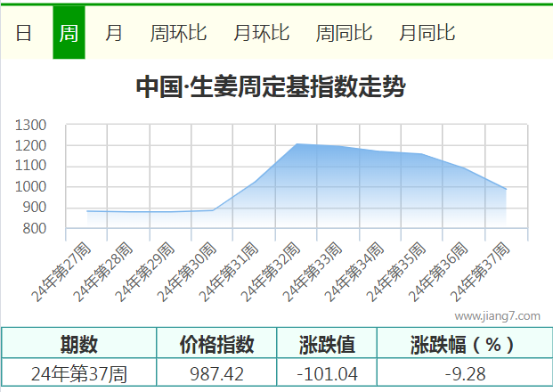This screenshot has width=553, height=392.
Task: Click the chart line start at week 27
Action: [86, 211]
